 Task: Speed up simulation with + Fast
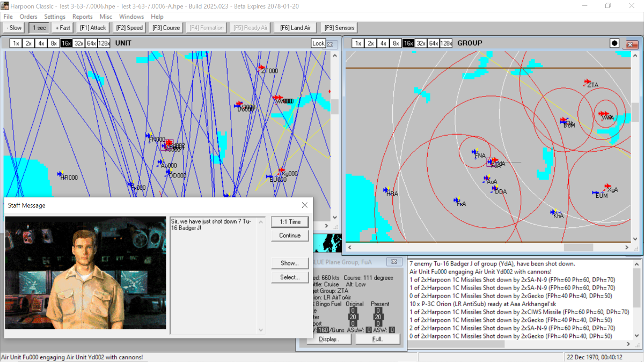[x=62, y=27]
